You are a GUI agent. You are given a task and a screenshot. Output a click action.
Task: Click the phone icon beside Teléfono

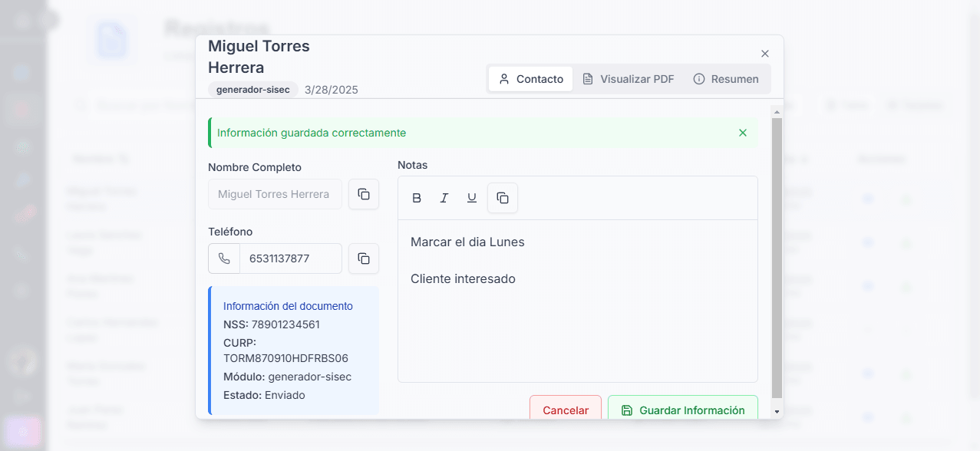tap(224, 258)
